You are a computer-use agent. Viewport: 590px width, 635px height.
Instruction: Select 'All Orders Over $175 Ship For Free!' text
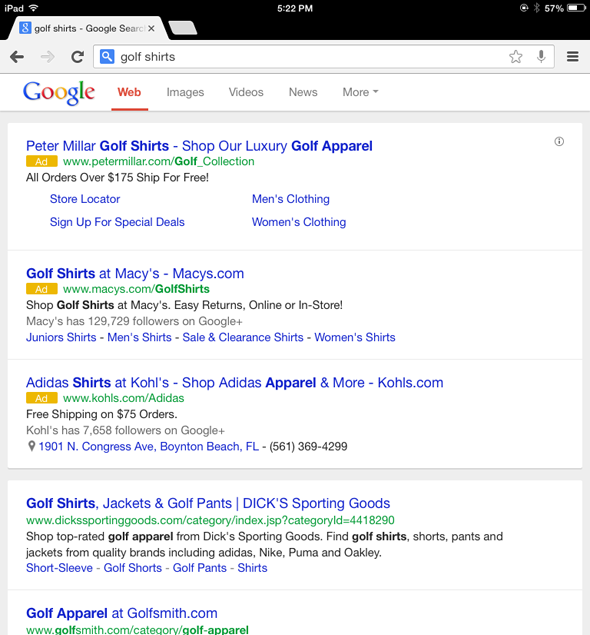tap(117, 178)
